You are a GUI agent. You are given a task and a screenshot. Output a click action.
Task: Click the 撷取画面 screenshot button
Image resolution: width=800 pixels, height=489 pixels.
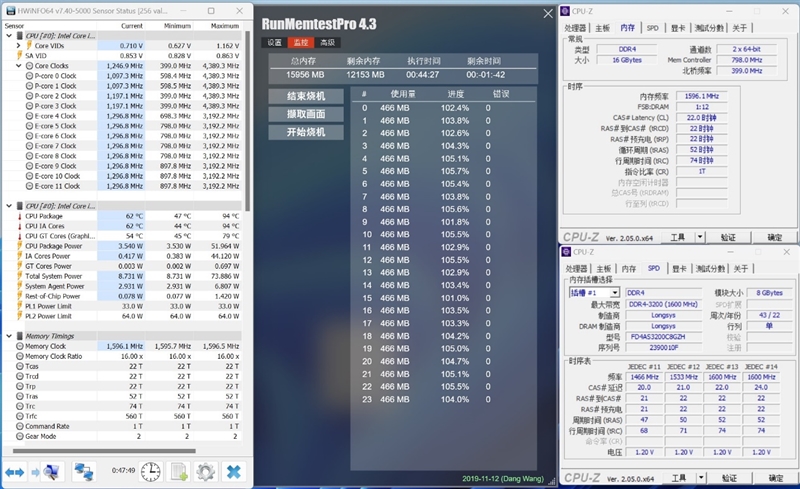point(306,114)
